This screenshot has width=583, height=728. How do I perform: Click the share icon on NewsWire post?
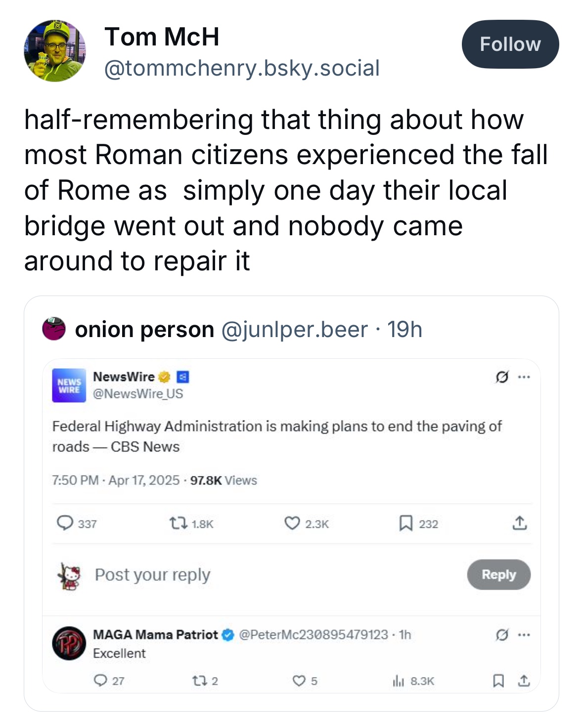tap(519, 523)
